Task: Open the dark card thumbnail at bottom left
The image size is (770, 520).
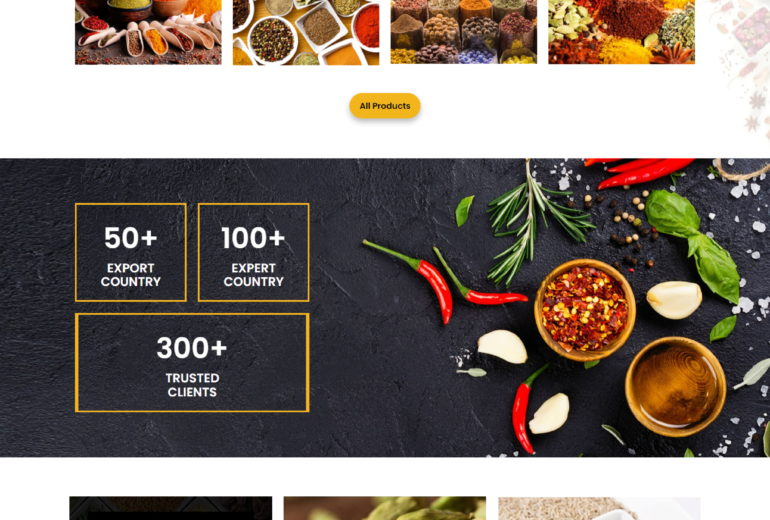Action: tap(170, 508)
